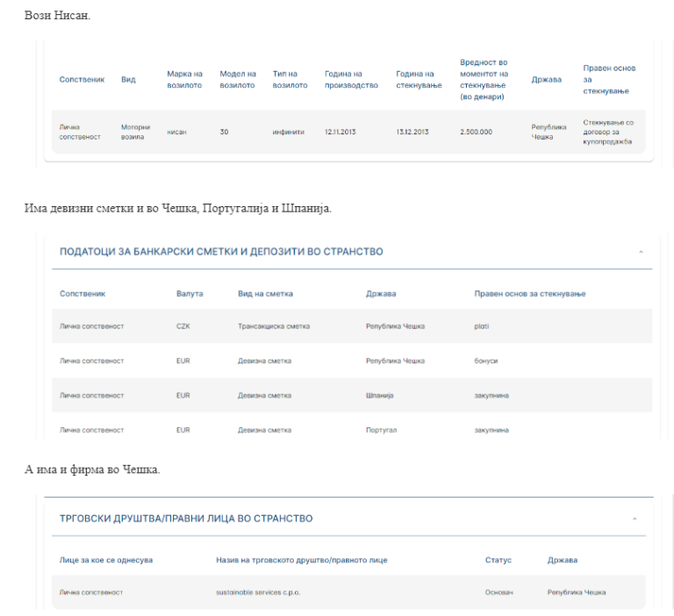This screenshot has height=616, width=674.
Task: Click the ТРГОВСКИ ДРУШТВА/ПРАВНИ ЛИЦА heading
Action: pyautogui.click(x=186, y=519)
